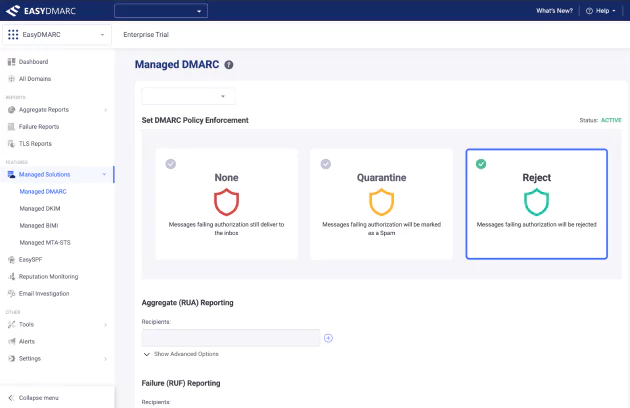Open Managed DMARC submenu item
Viewport: 630px width, 408px height.
tap(43, 192)
